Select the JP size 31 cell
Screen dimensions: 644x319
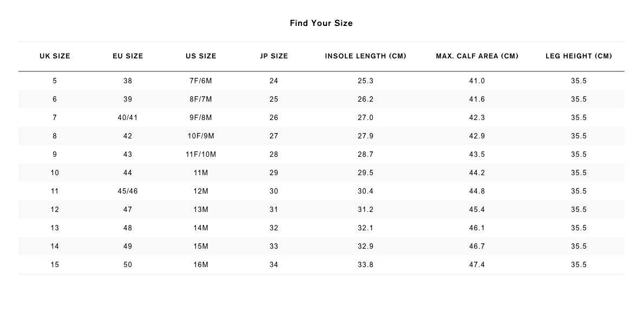tap(274, 210)
